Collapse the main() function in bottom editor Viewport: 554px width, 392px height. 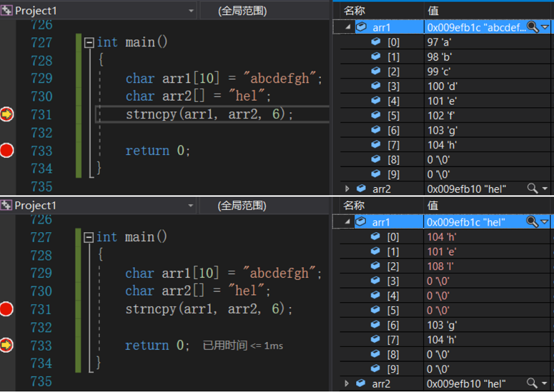[x=89, y=237]
